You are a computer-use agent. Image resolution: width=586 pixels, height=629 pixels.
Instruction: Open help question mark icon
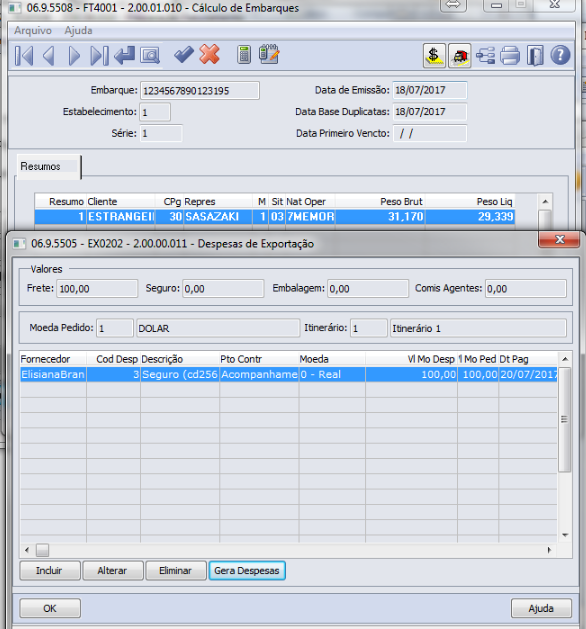point(560,55)
